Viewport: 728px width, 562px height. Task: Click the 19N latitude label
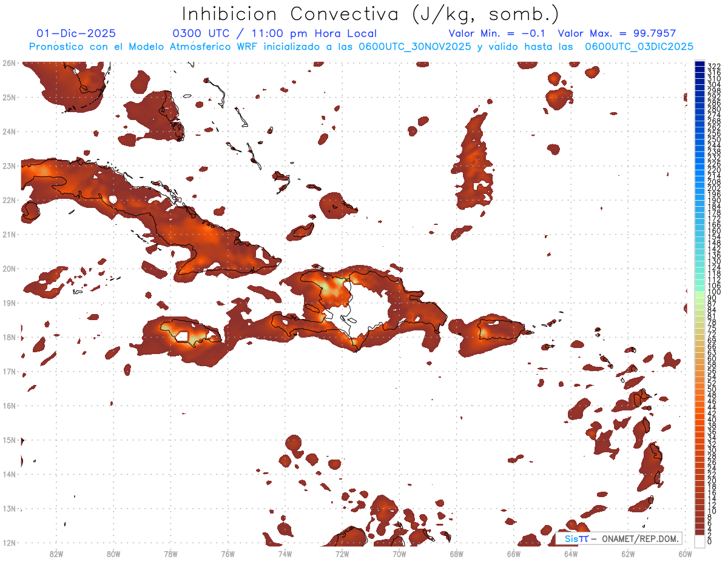(x=8, y=303)
